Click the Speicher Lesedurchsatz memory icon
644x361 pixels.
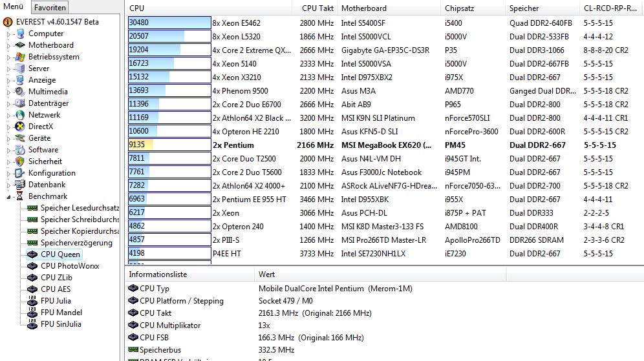(32, 208)
